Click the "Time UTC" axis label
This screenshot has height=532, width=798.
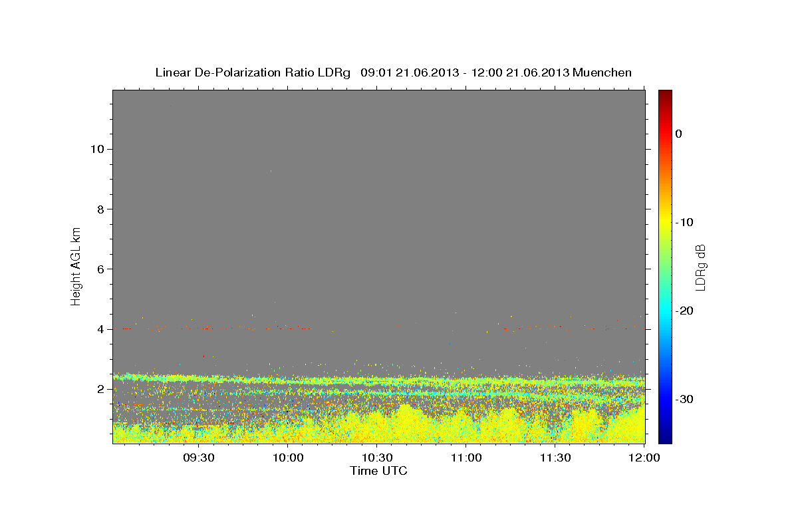[379, 471]
